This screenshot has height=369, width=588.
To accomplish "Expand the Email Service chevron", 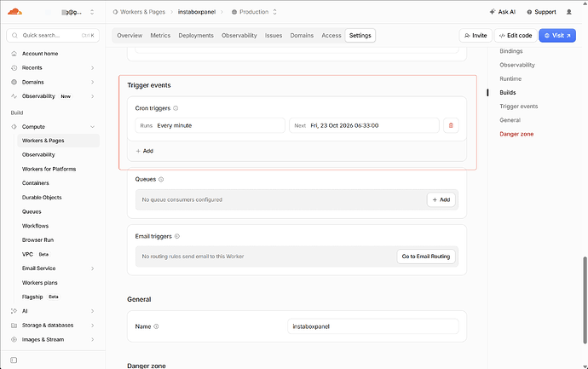I will (x=92, y=268).
